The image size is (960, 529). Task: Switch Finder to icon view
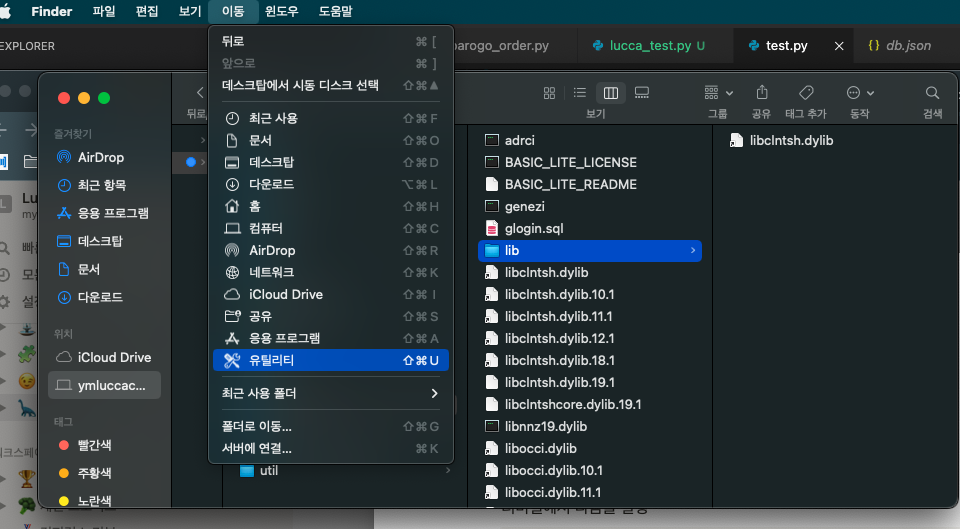549,92
